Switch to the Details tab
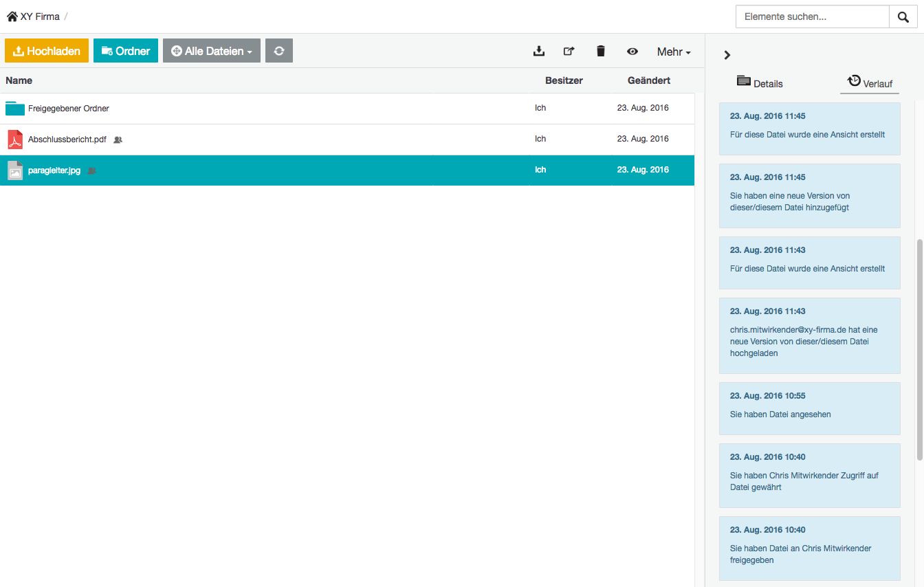Screen dimensions: 924x587 [x=760, y=83]
